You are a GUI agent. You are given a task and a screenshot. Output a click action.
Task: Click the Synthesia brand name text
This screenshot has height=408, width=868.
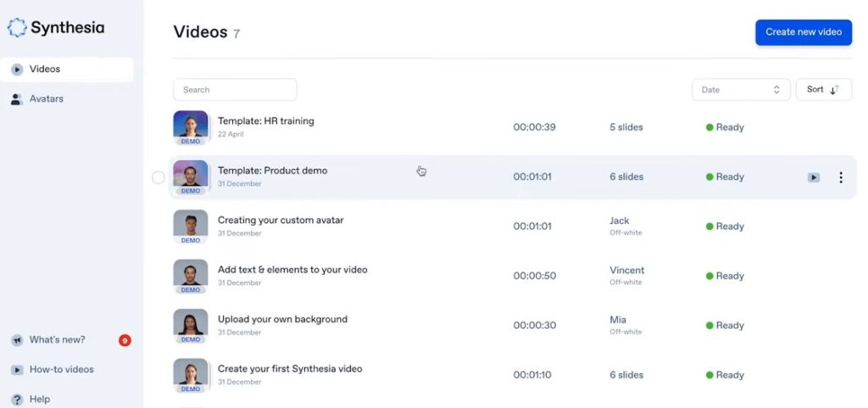coord(68,28)
